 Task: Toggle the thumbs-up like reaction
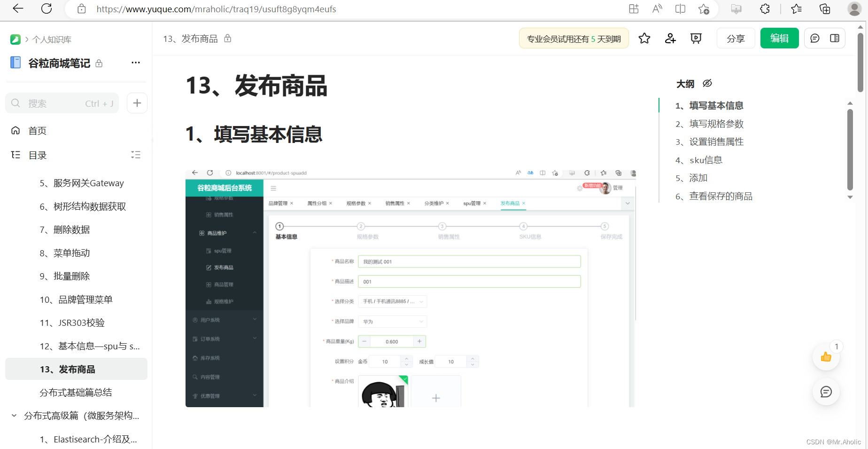pos(826,357)
